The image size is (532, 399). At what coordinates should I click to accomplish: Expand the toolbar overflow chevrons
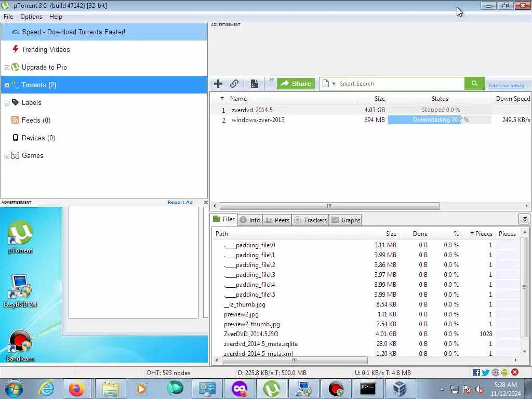point(271,79)
